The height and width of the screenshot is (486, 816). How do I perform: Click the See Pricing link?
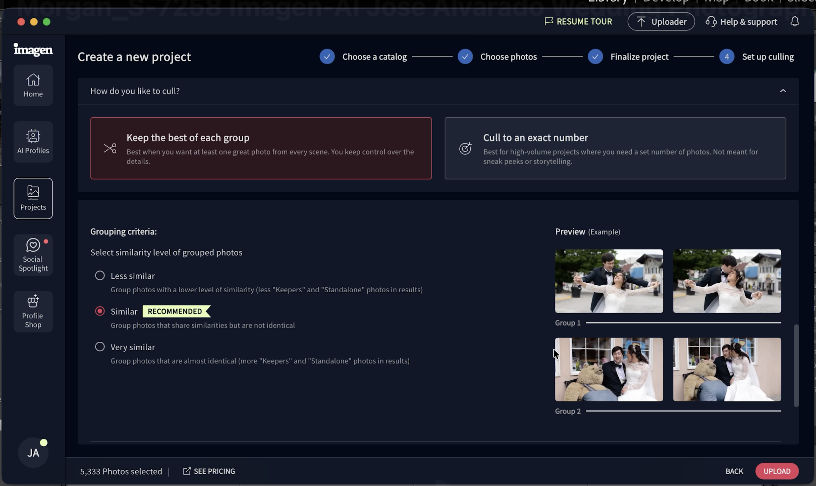[209, 471]
